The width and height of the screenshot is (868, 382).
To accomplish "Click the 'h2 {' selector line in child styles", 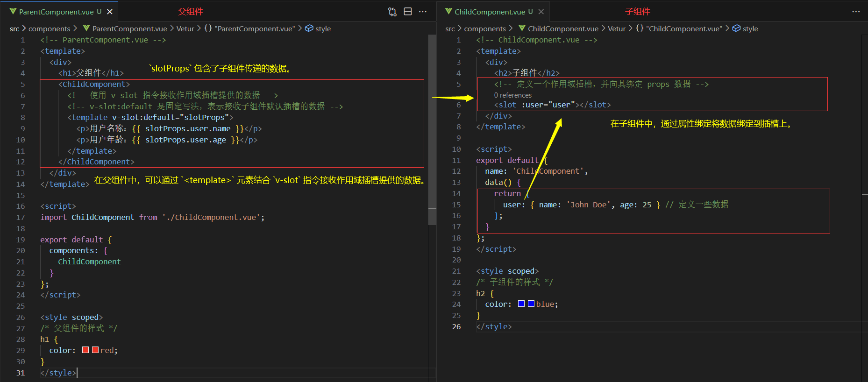I will point(485,293).
